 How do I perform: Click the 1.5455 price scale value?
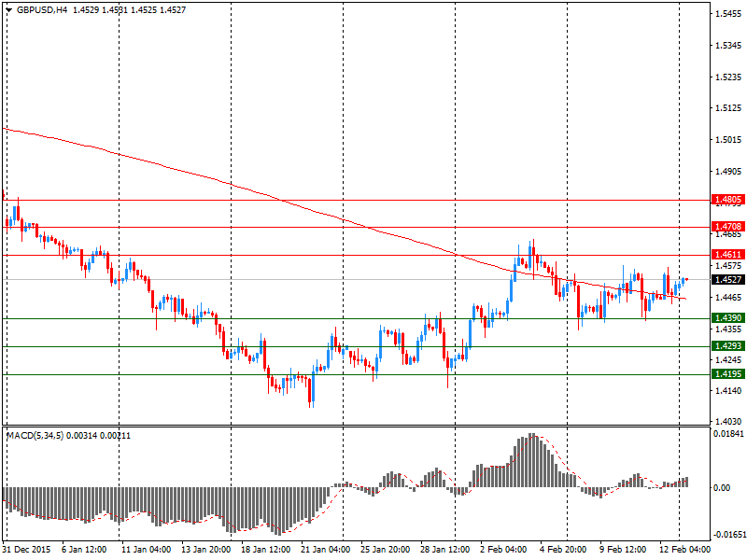(729, 14)
